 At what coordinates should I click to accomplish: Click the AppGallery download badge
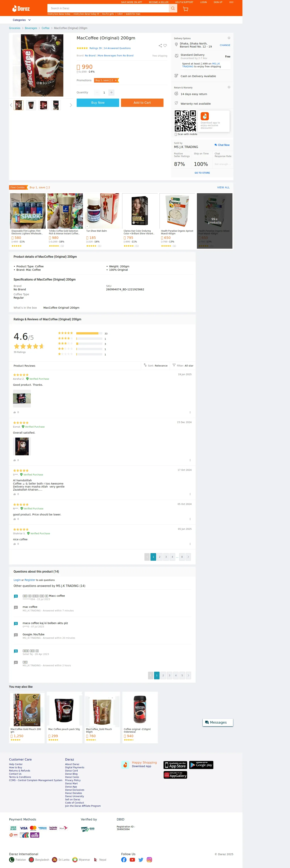pos(175,775)
